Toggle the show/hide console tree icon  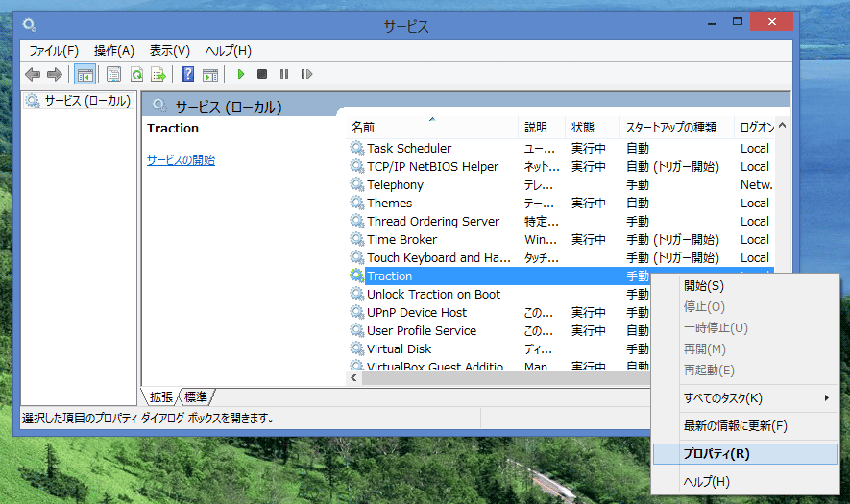click(85, 74)
